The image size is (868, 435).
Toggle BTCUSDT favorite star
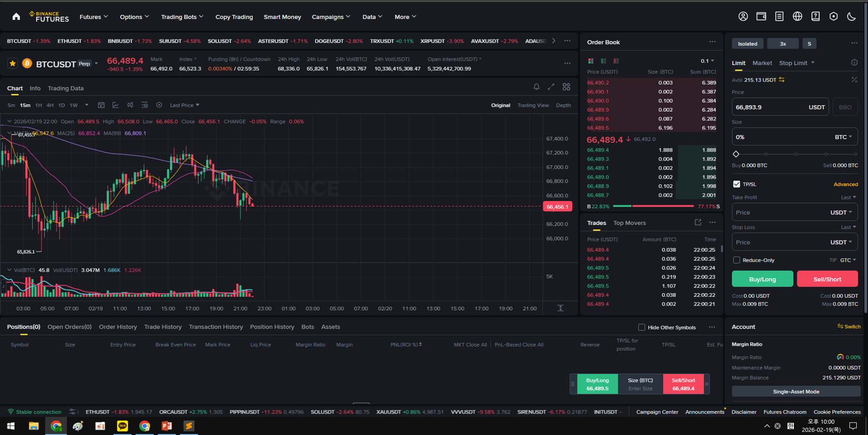click(13, 63)
